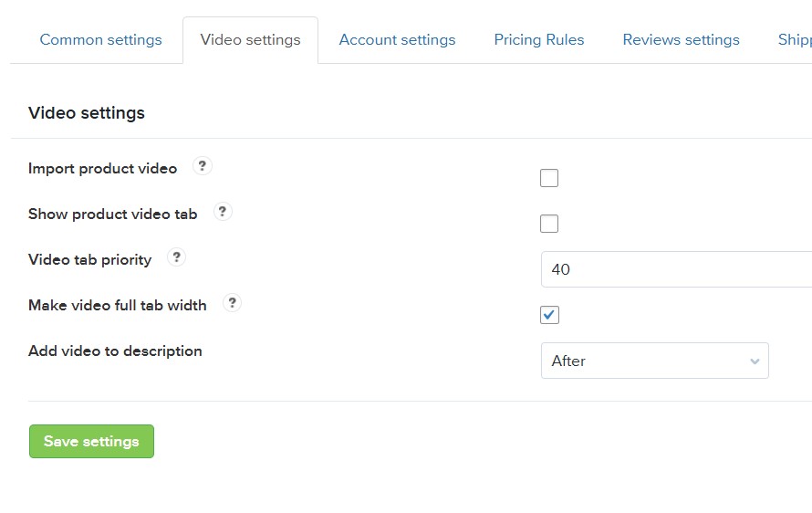Click the active Video settings tab

(x=250, y=40)
